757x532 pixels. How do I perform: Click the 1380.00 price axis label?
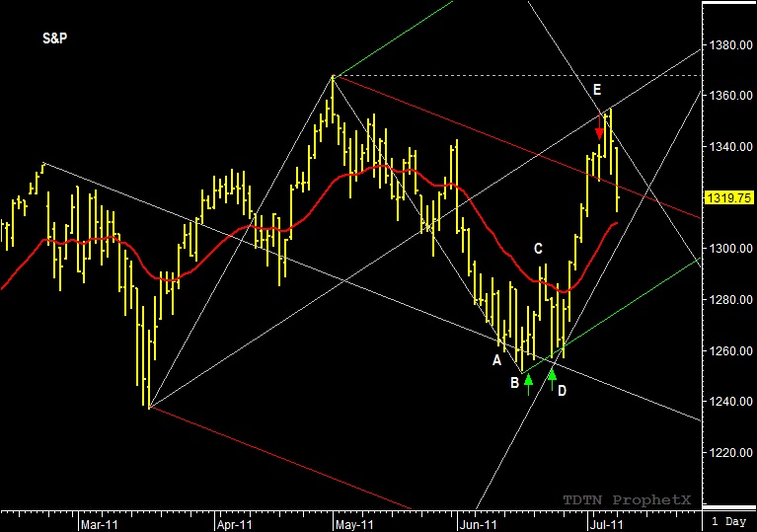(x=730, y=45)
